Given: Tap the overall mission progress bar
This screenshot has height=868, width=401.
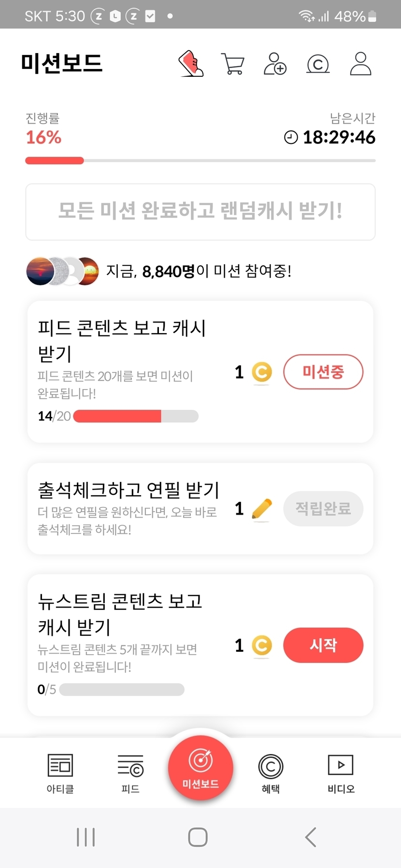Looking at the screenshot, I should tap(200, 160).
